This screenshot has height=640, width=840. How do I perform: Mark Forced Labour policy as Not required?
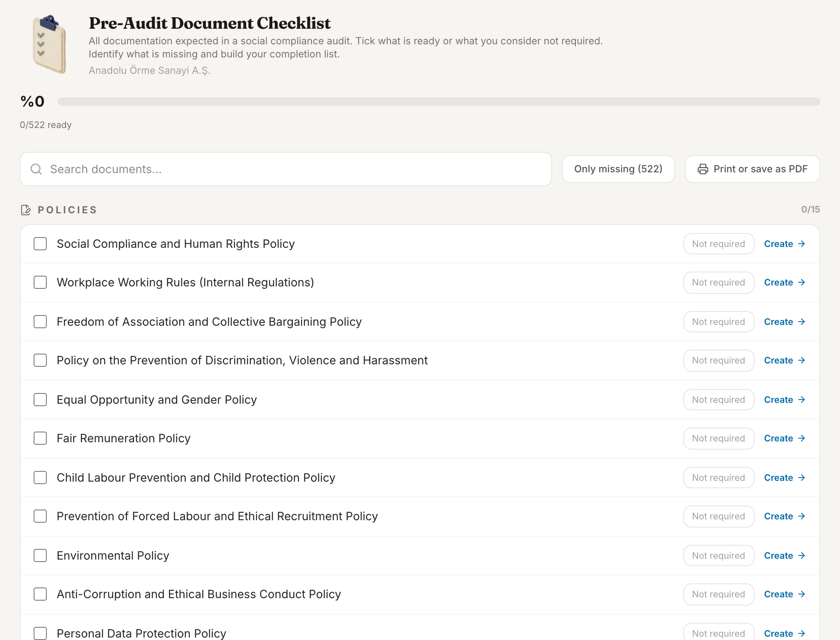[x=719, y=516]
